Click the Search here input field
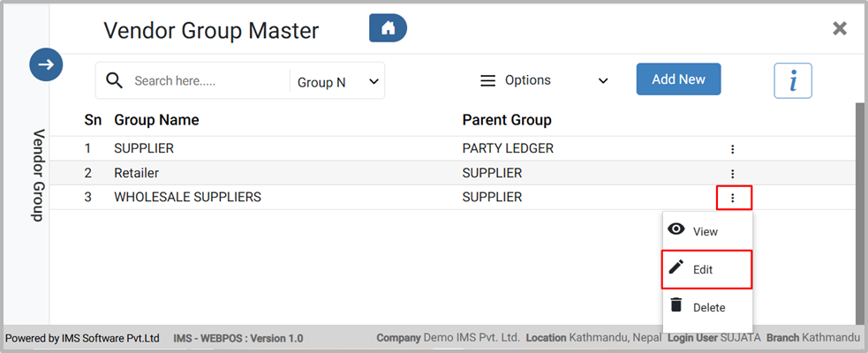The width and height of the screenshot is (868, 353). tap(208, 81)
